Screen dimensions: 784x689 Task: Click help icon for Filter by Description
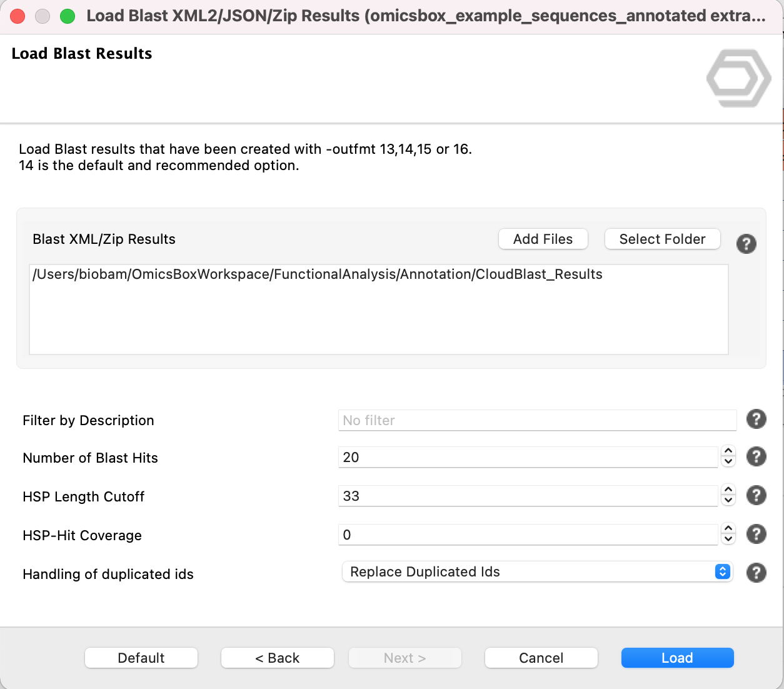[756, 419]
